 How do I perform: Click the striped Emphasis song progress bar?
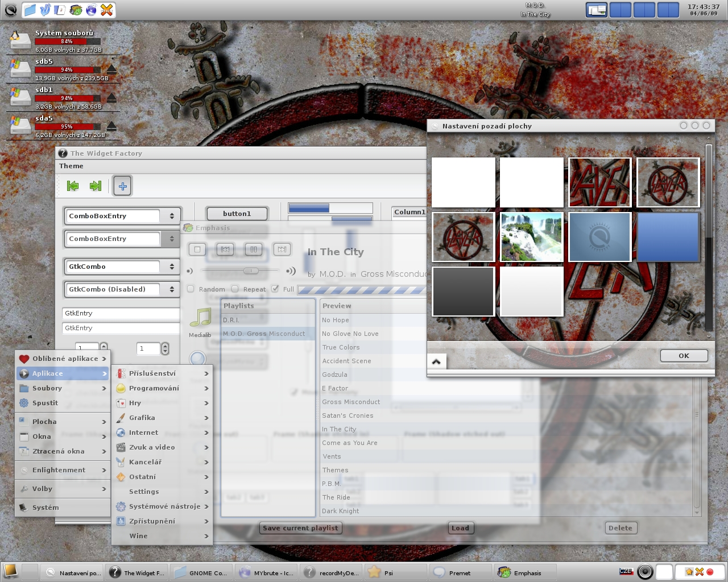(362, 290)
